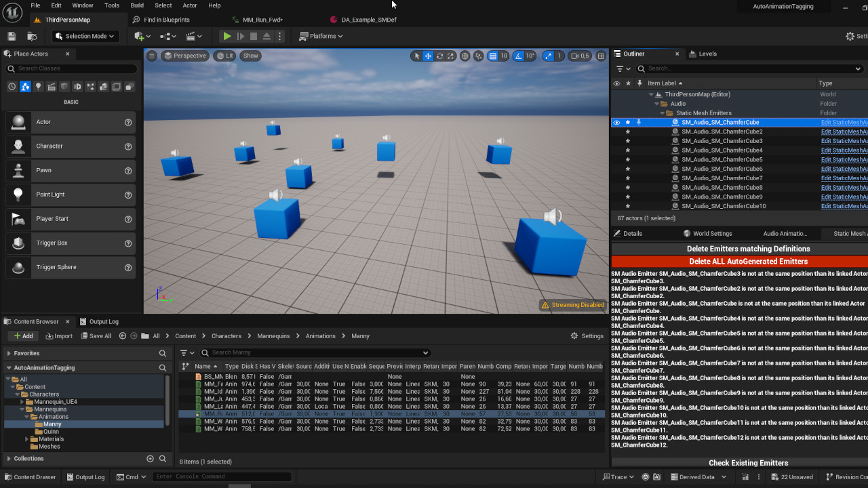
Task: Click the save current level icon
Action: [x=12, y=36]
